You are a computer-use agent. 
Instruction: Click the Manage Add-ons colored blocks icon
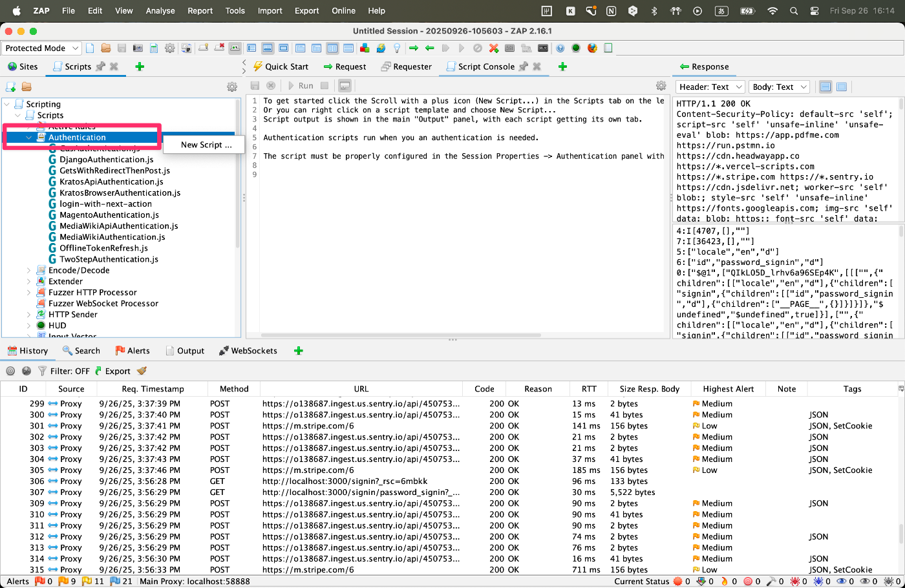coord(365,48)
